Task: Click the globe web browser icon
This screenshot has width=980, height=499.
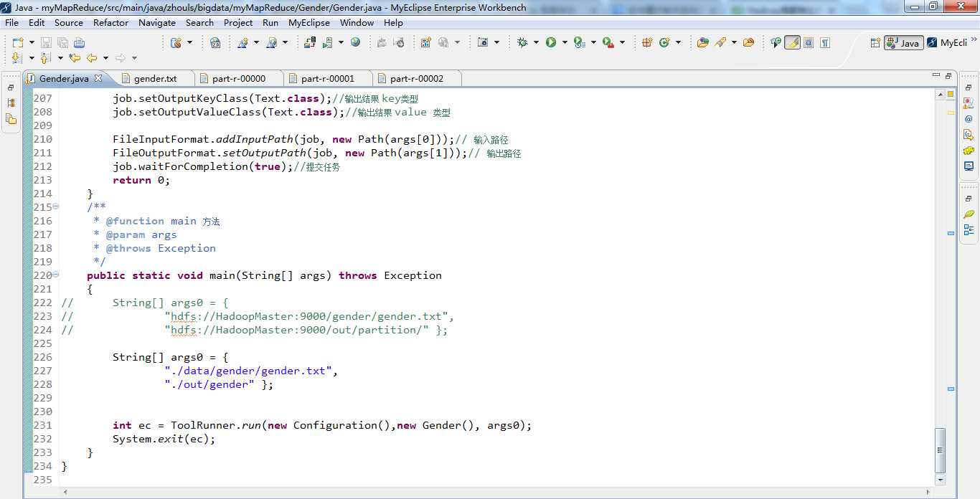Action: pyautogui.click(x=356, y=42)
